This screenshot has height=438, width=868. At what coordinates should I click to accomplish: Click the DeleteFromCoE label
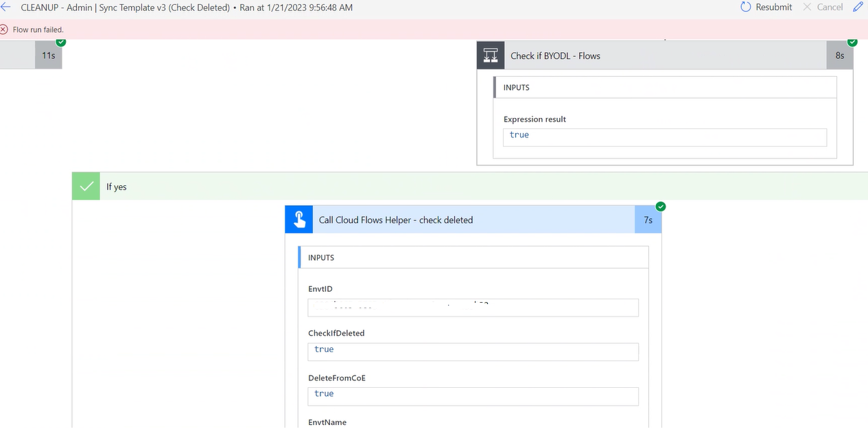[337, 378]
